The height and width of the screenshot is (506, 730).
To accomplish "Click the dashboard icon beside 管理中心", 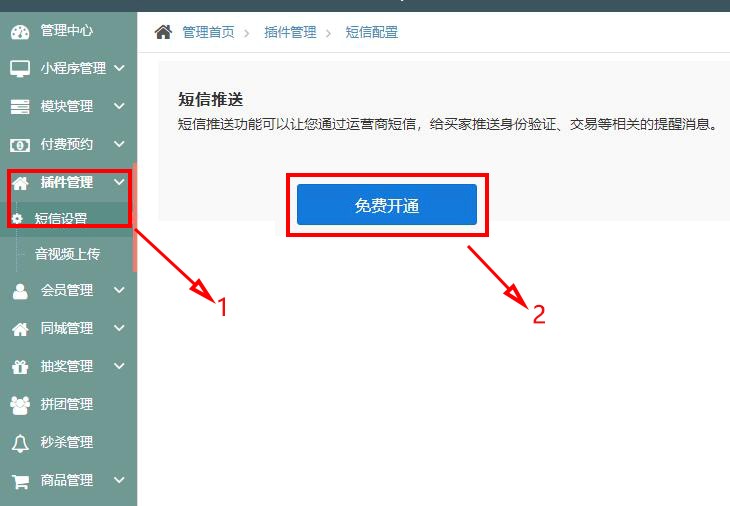I will [20, 32].
